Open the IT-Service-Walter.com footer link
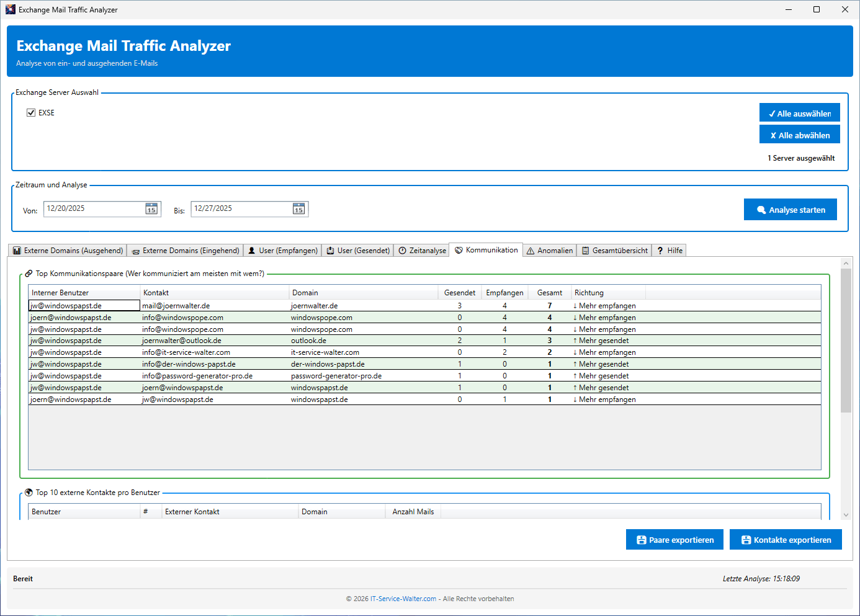This screenshot has width=860, height=616. 403,599
